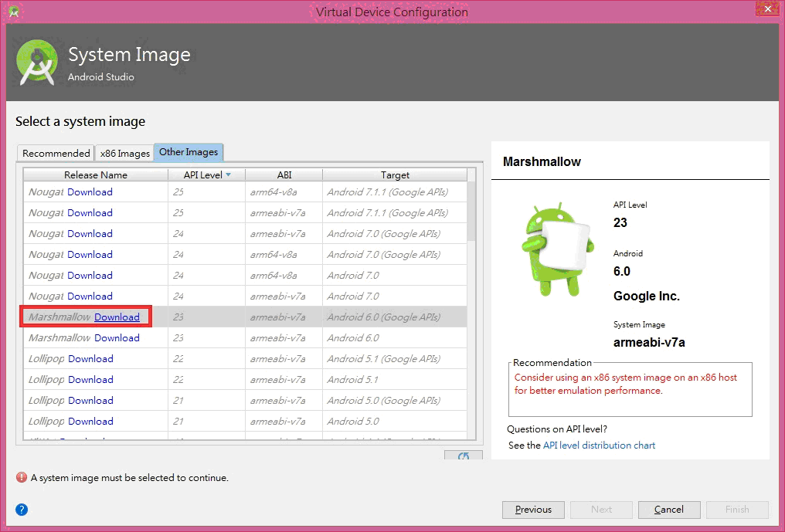The width and height of the screenshot is (785, 532).
Task: Click the 'armeabi-v7a' System Image value
Action: coord(649,342)
